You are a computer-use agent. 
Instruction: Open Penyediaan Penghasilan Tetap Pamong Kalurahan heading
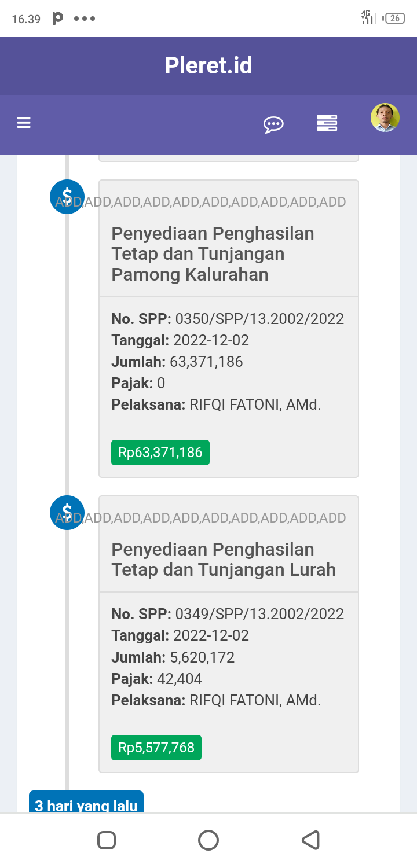213,253
